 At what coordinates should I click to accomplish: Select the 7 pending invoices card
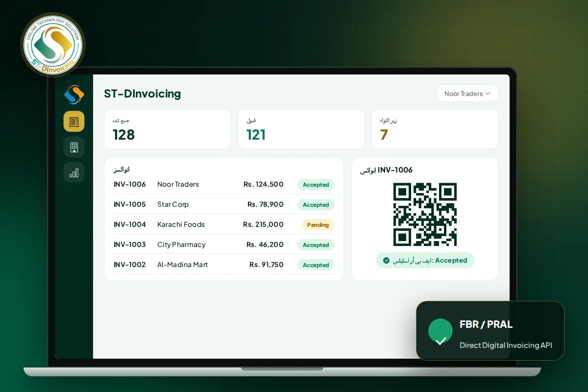click(435, 129)
